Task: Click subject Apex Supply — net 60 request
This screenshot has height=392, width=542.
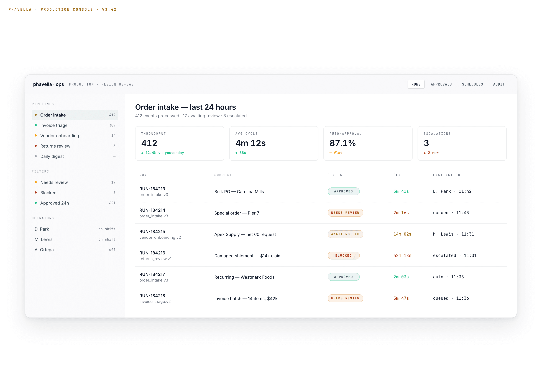Action: [245, 234]
